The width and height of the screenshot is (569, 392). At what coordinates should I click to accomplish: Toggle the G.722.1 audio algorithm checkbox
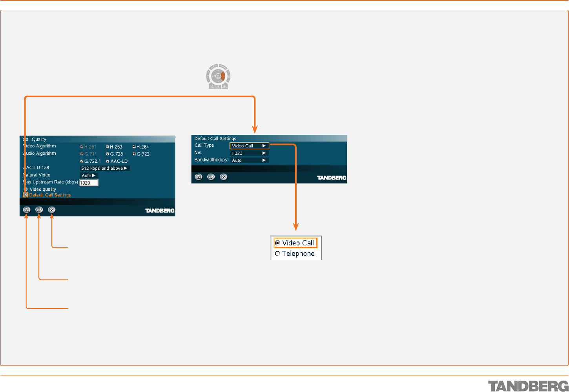(82, 161)
